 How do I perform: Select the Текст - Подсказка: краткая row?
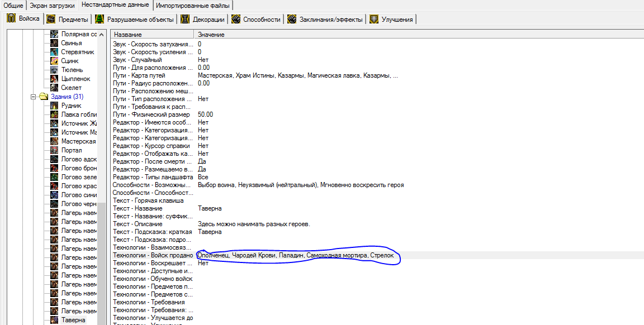[377, 232]
